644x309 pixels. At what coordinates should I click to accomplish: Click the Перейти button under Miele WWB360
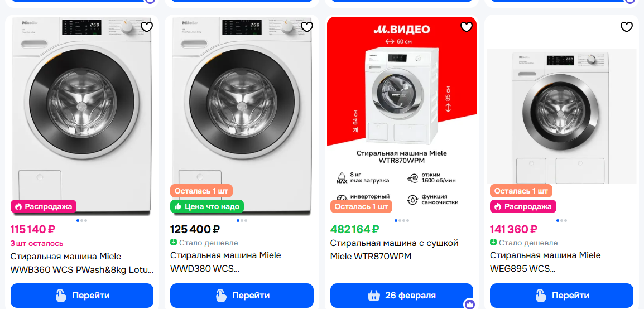pyautogui.click(x=82, y=296)
